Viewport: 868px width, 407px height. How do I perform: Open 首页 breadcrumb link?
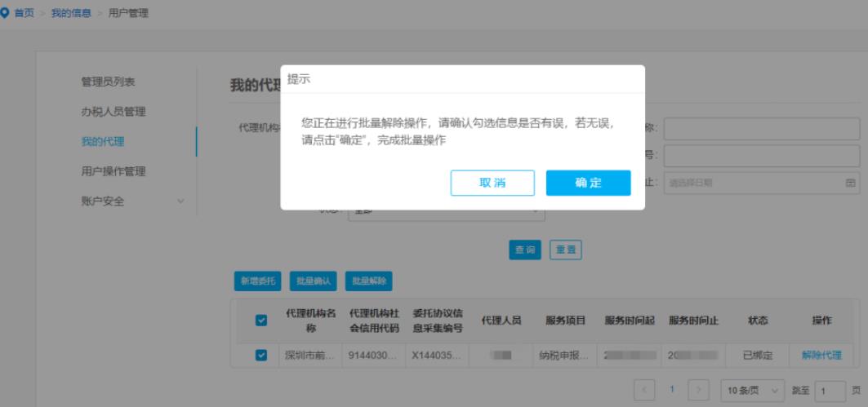(x=25, y=13)
